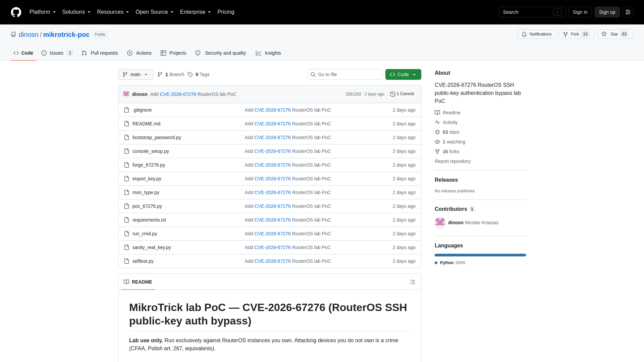
Task: Switch to the Projects tab
Action: point(173,53)
